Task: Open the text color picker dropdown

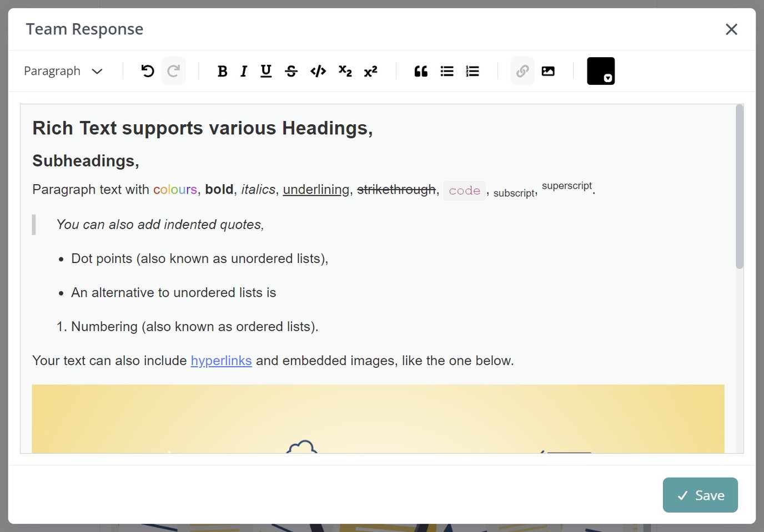Action: 609,78
